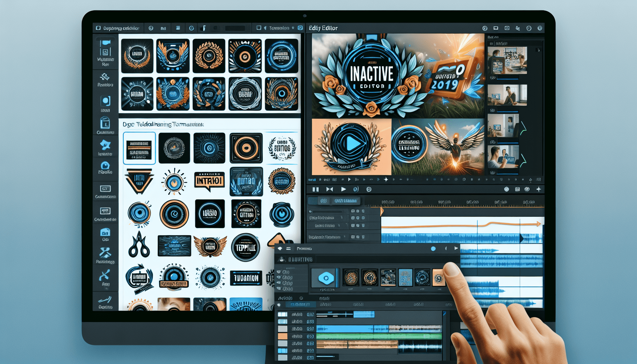Click the skip/mirror arrows icon beside the pause button
637x364 pixels.
coord(330,189)
